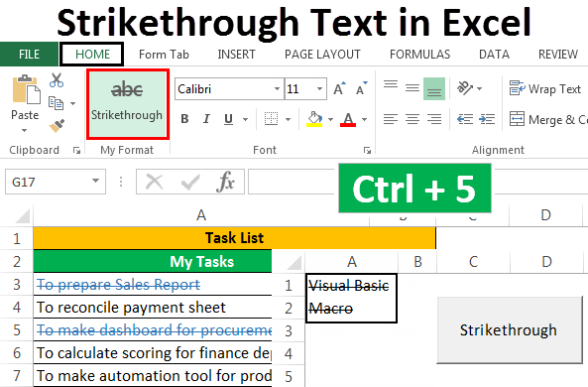The height and width of the screenshot is (387, 588).
Task: Open the FILE tab
Action: click(29, 55)
